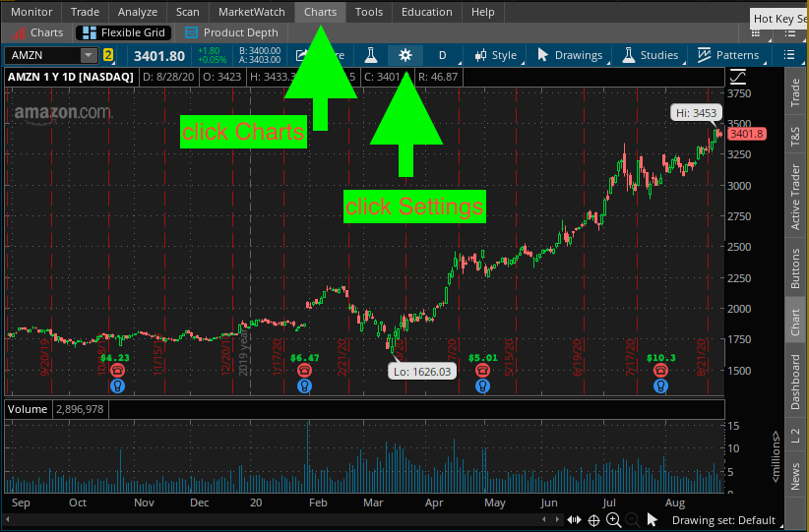This screenshot has height=532, width=809.
Task: Click the yellow symbol link number 2
Action: pyautogui.click(x=108, y=55)
